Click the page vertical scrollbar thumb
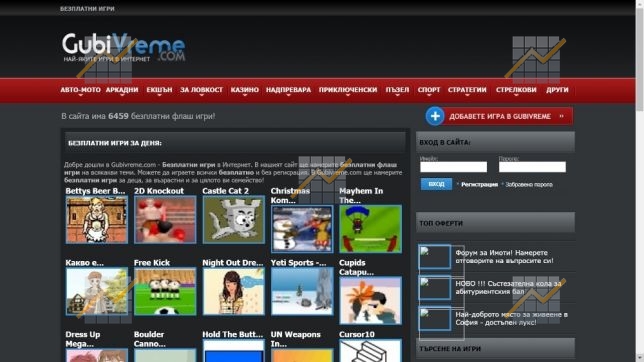Image resolution: width=644 pixels, height=362 pixels. coord(639,58)
